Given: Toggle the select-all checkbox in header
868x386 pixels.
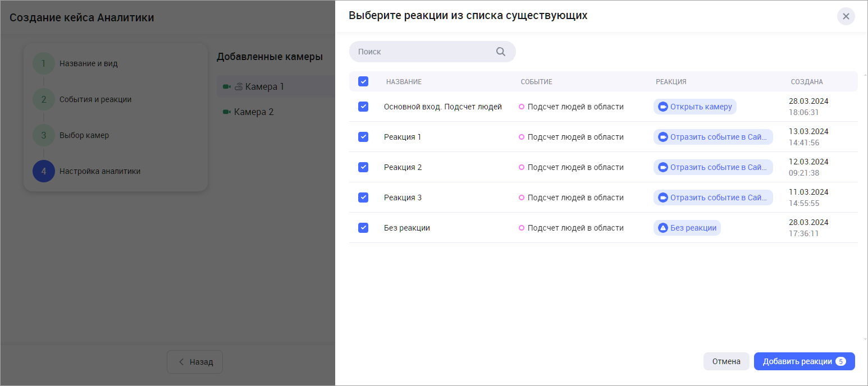Looking at the screenshot, I should [x=363, y=82].
